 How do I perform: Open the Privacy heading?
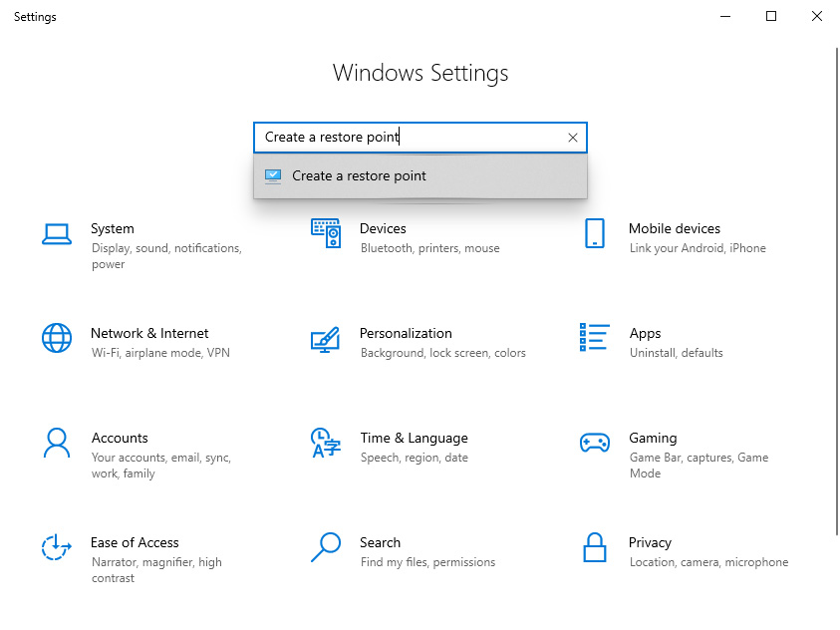650,542
